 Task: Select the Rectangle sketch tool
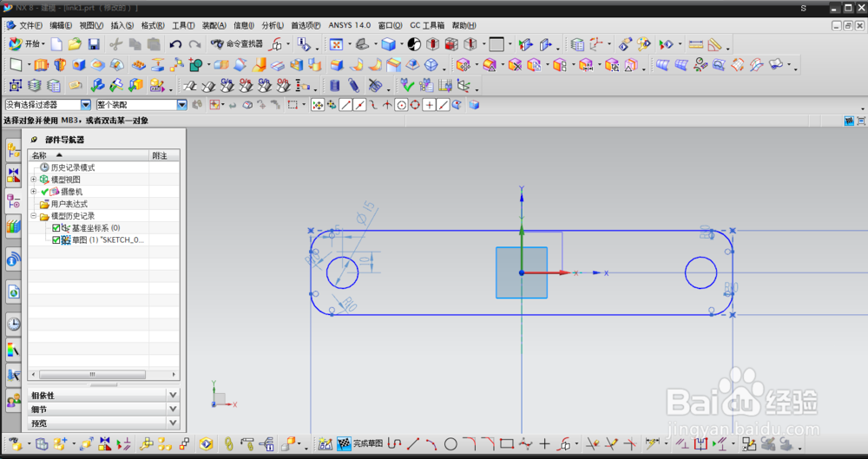[x=507, y=443]
